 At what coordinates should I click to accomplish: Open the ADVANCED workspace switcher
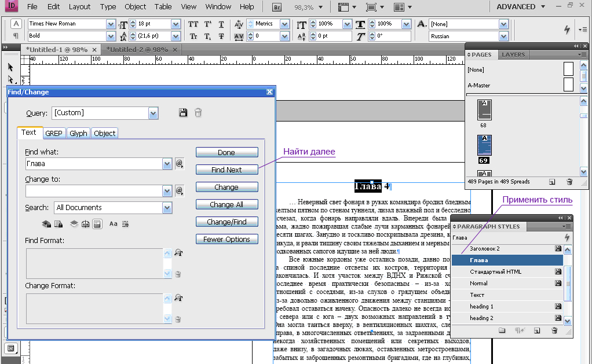521,7
